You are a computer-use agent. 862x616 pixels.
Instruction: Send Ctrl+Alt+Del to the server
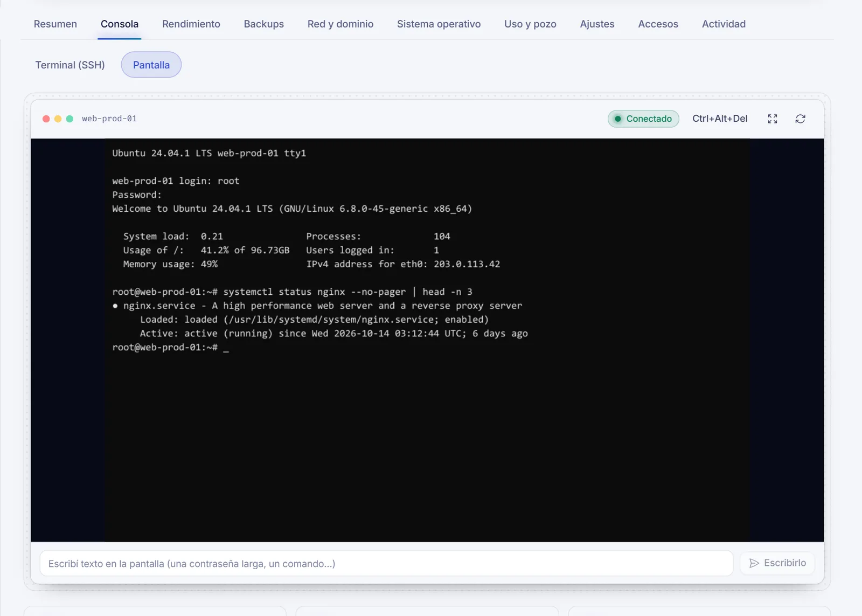pyautogui.click(x=720, y=119)
